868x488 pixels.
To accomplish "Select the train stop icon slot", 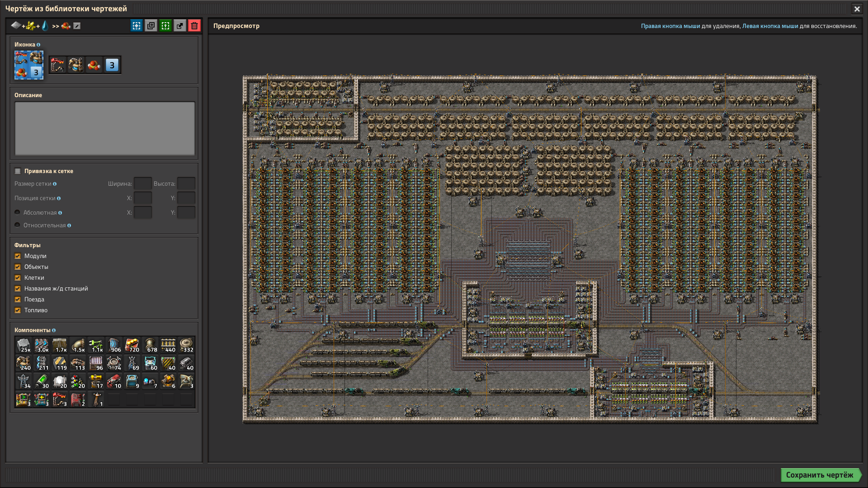I will pos(58,65).
